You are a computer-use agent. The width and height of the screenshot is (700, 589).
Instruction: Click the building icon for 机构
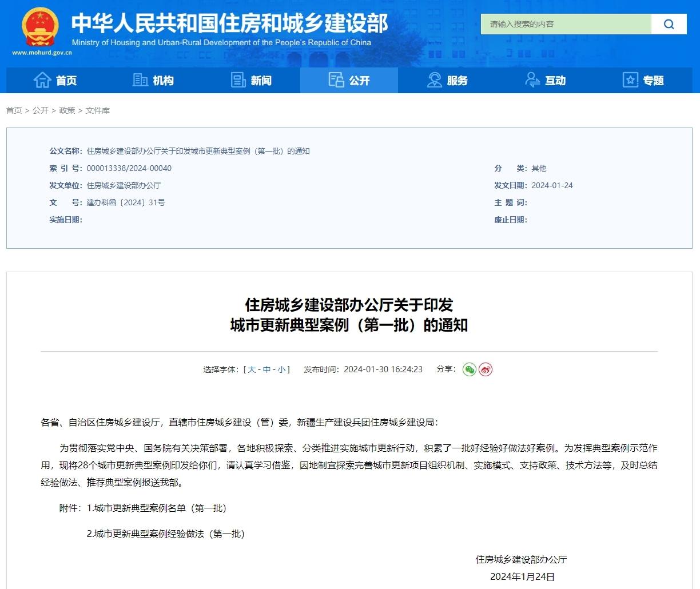coord(140,81)
